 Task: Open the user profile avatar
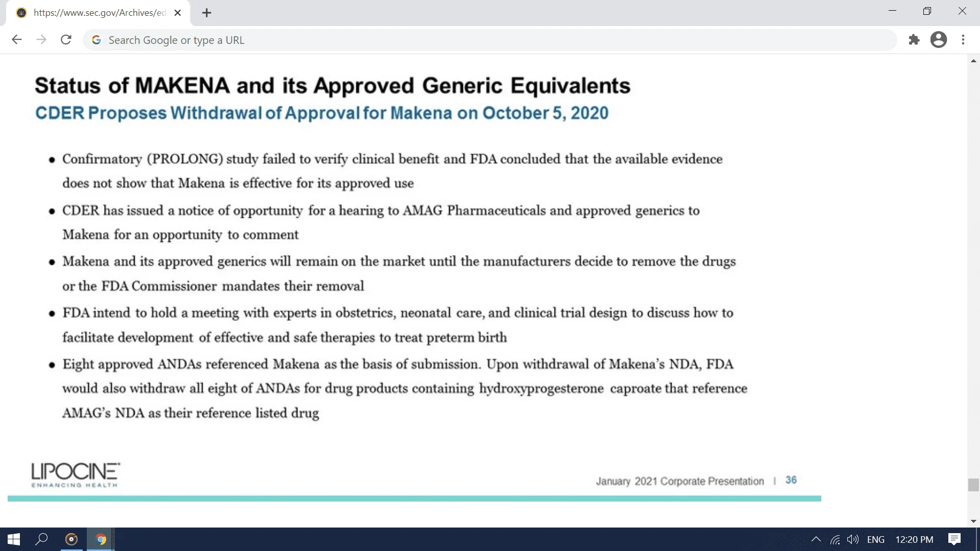point(938,40)
